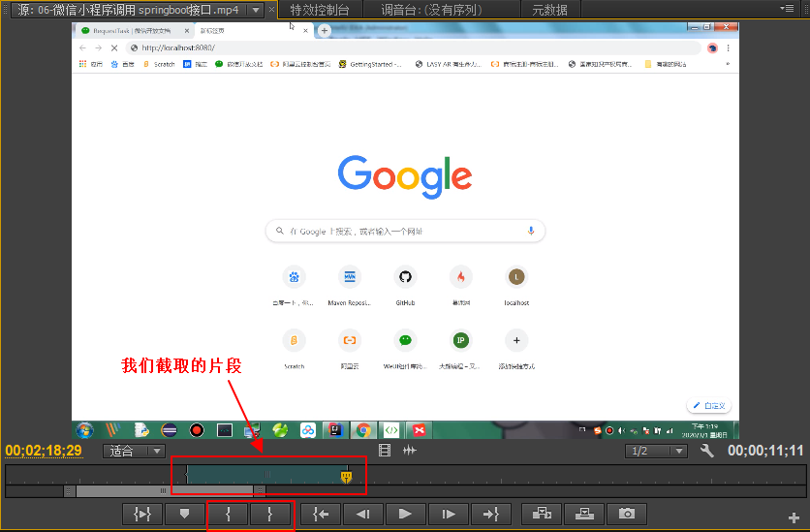810x532 pixels.
Task: Click the Insert edit button
Action: coord(542,514)
